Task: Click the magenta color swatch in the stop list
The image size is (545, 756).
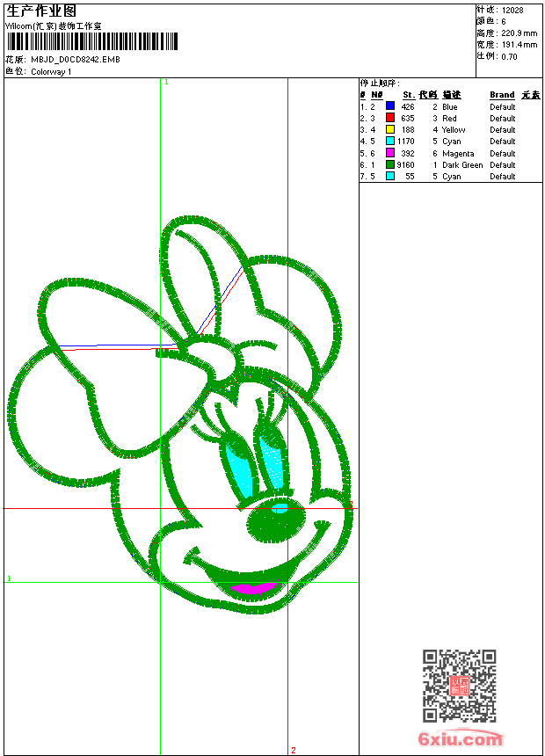Action: click(x=390, y=153)
